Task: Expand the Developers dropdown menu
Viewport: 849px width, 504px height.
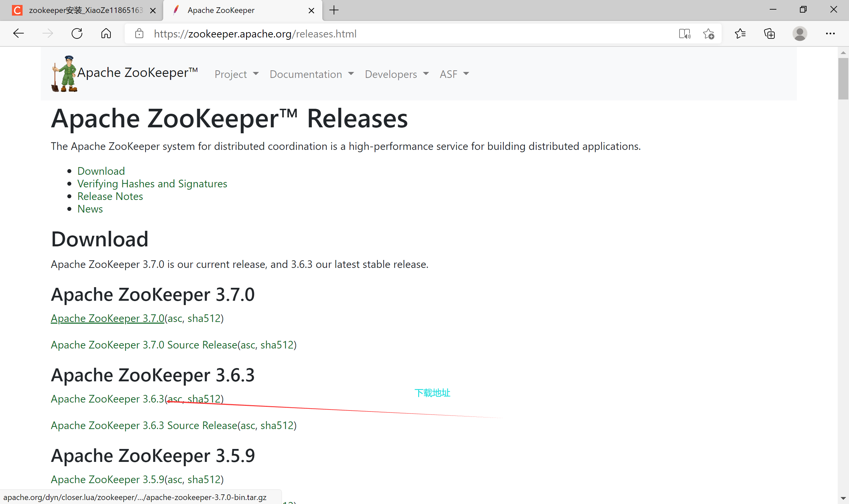Action: 397,74
